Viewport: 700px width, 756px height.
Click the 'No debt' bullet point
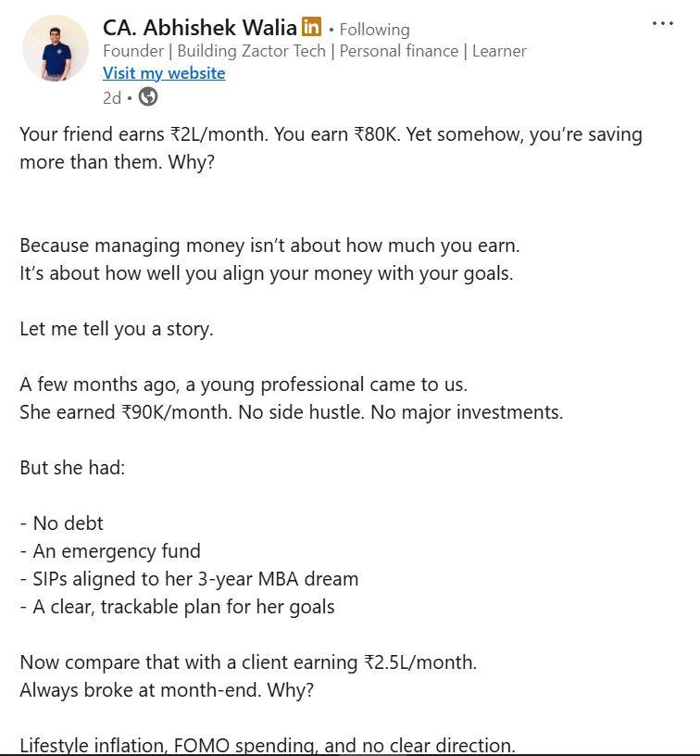tap(62, 523)
